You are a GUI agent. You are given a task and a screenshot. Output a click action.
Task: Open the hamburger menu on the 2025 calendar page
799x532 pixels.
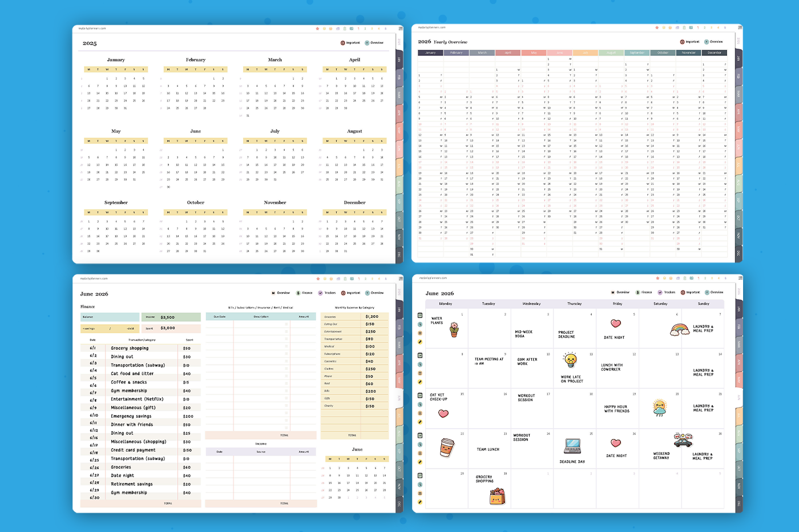click(400, 28)
